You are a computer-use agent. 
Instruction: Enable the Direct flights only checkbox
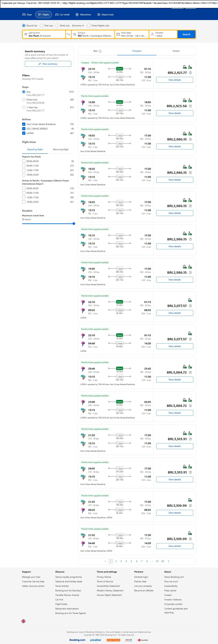click(x=89, y=26)
